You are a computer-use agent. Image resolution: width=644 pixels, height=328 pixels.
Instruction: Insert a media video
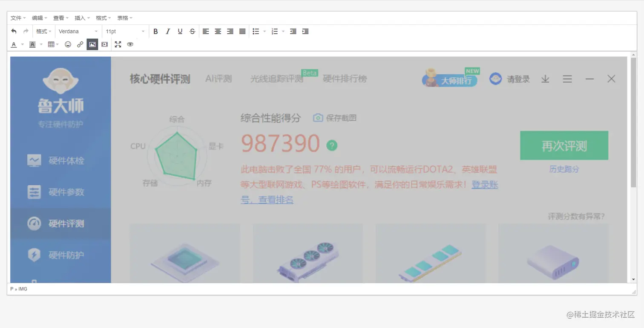click(x=105, y=44)
